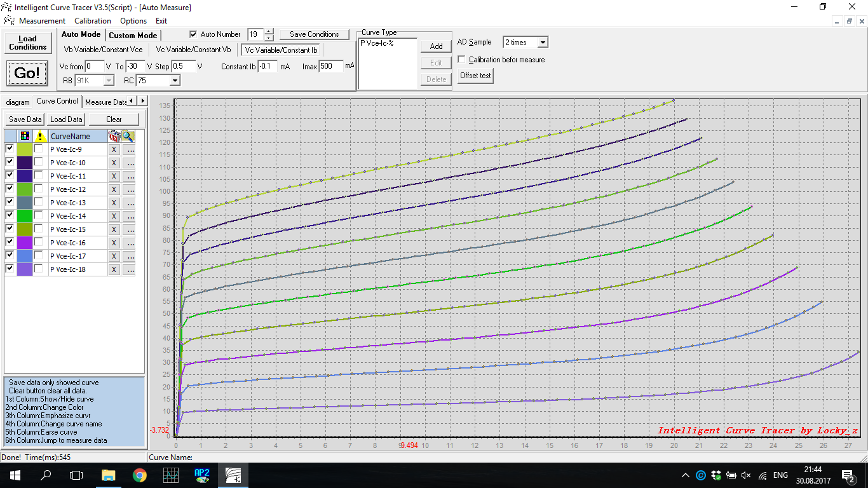Click the Offset test button
Screen dimensions: 868x488
pos(475,76)
